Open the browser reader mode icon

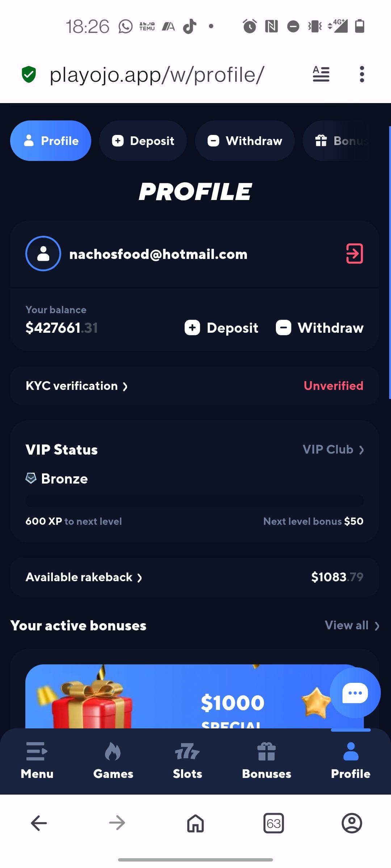(x=321, y=75)
